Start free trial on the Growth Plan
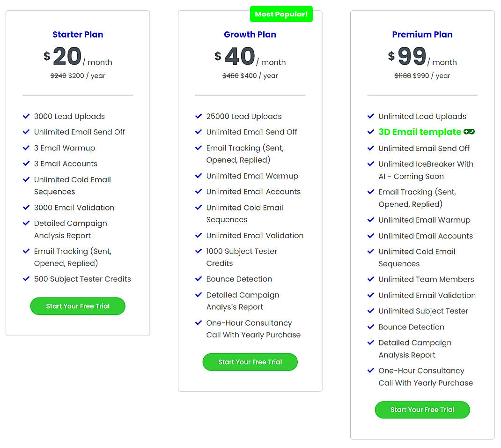This screenshot has width=501, height=448. (x=250, y=362)
